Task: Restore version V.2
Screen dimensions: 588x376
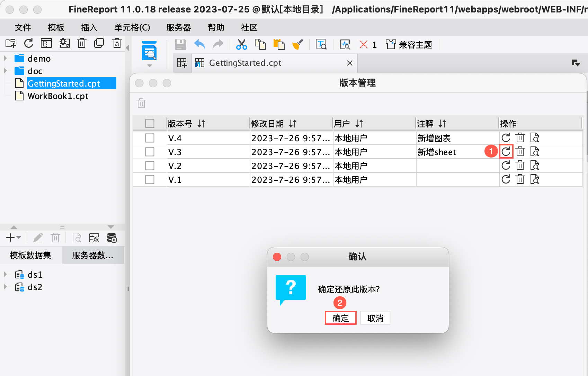Action: [x=506, y=165]
